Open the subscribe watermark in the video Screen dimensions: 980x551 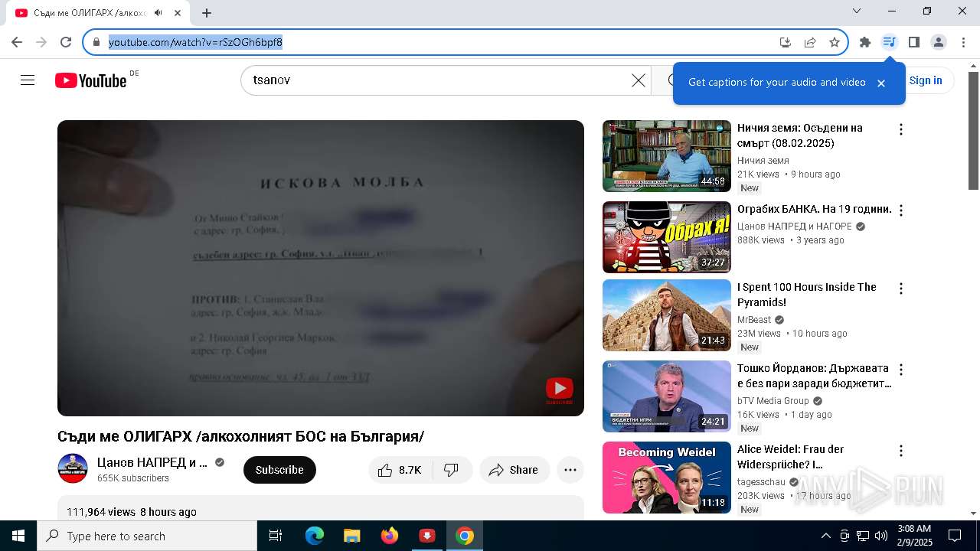[x=559, y=390]
